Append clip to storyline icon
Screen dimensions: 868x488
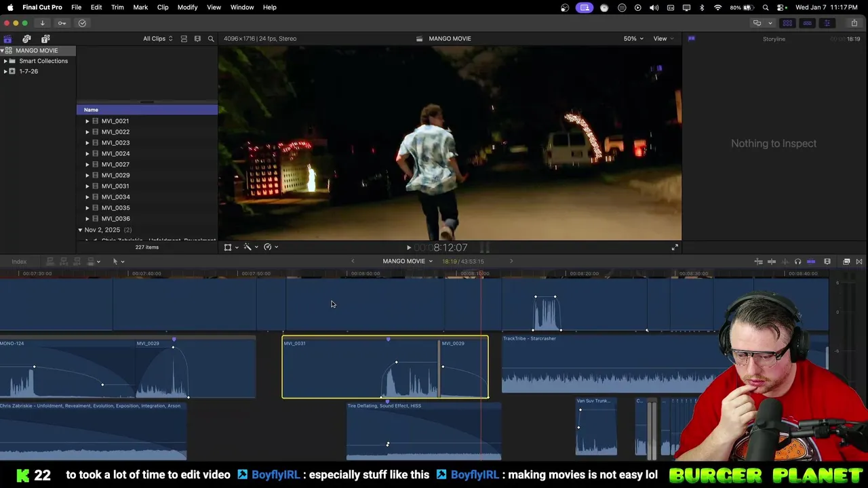pyautogui.click(x=77, y=262)
